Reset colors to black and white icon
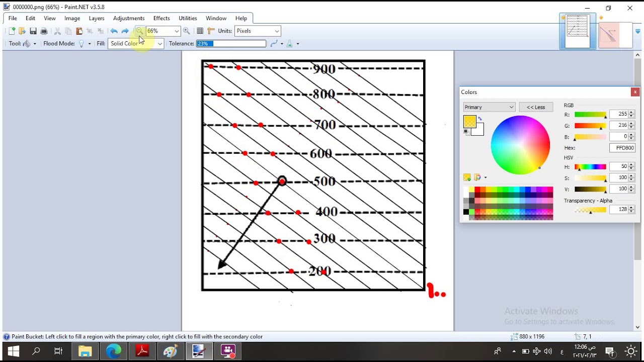This screenshot has width=644, height=362. 466,132
